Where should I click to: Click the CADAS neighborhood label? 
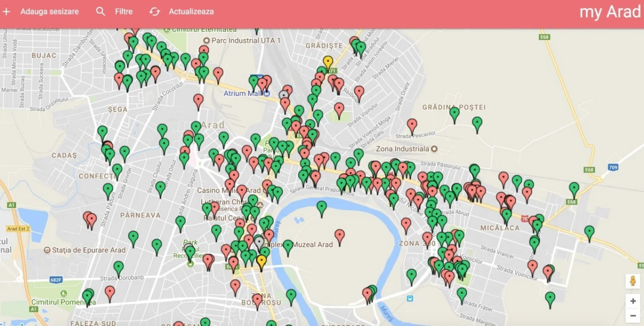click(x=64, y=155)
